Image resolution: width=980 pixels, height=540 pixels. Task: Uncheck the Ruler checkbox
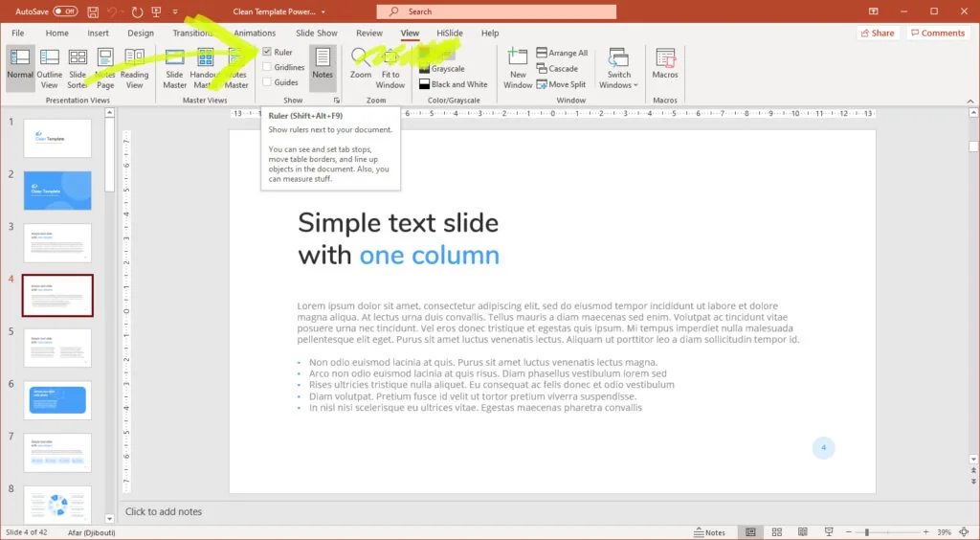[x=267, y=52]
